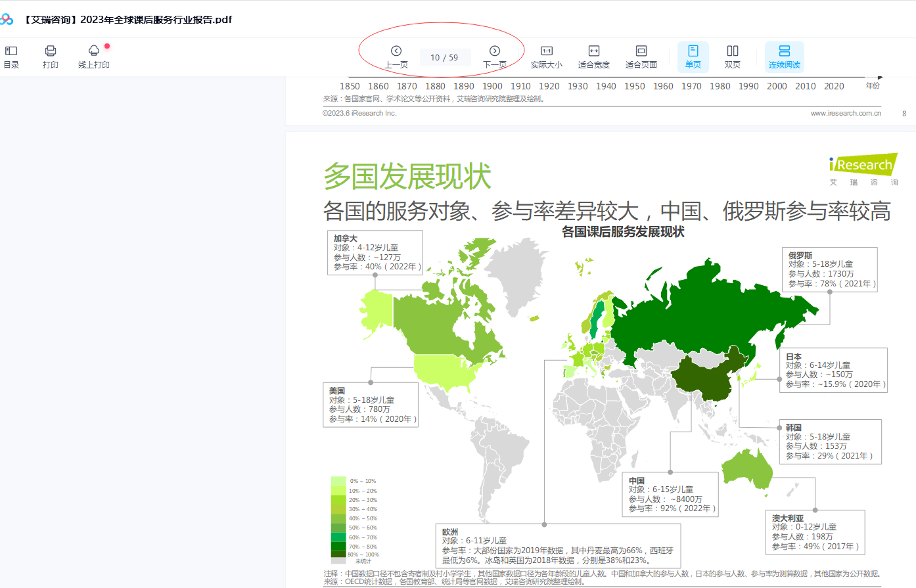Click the PDF file name title
Screen dimensions: 916x588
[128, 20]
